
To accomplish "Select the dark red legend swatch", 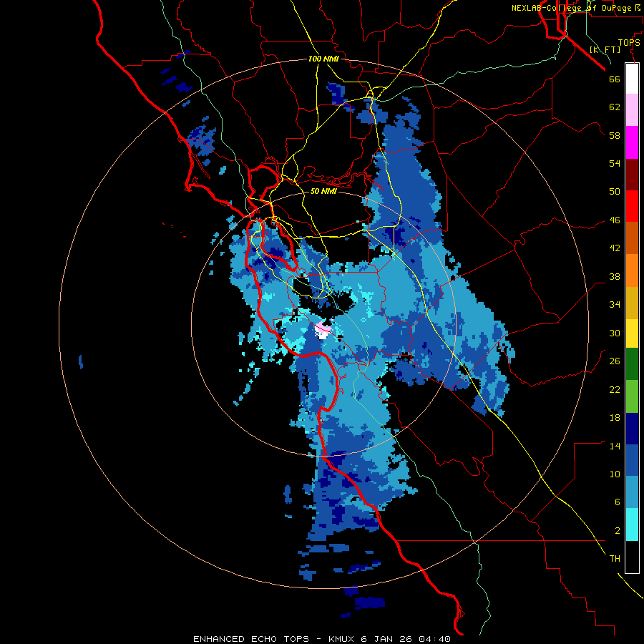I will pyautogui.click(x=632, y=175).
